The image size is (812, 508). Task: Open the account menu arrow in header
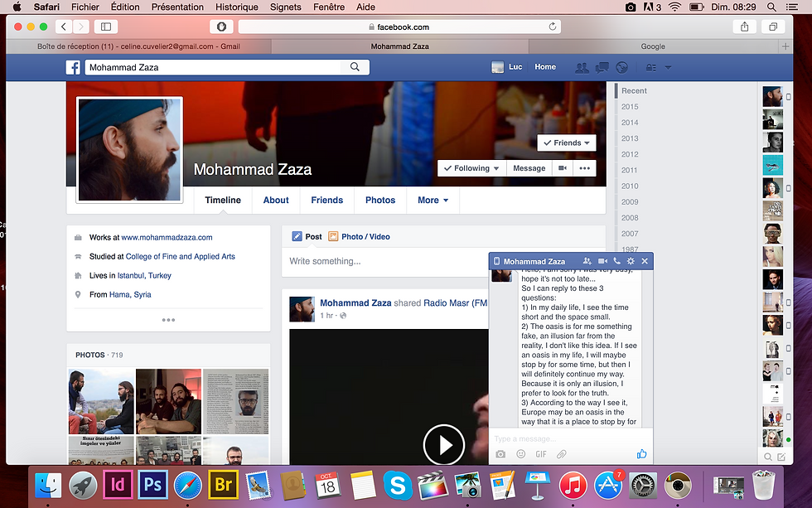coord(668,67)
